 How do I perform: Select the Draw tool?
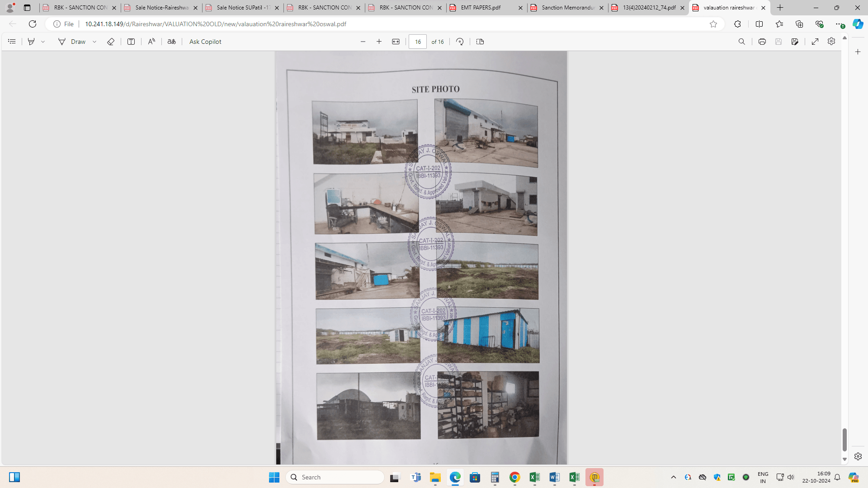[x=72, y=42]
